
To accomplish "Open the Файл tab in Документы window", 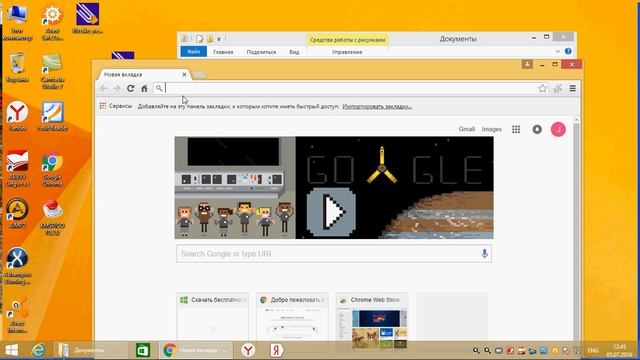I will click(x=193, y=52).
